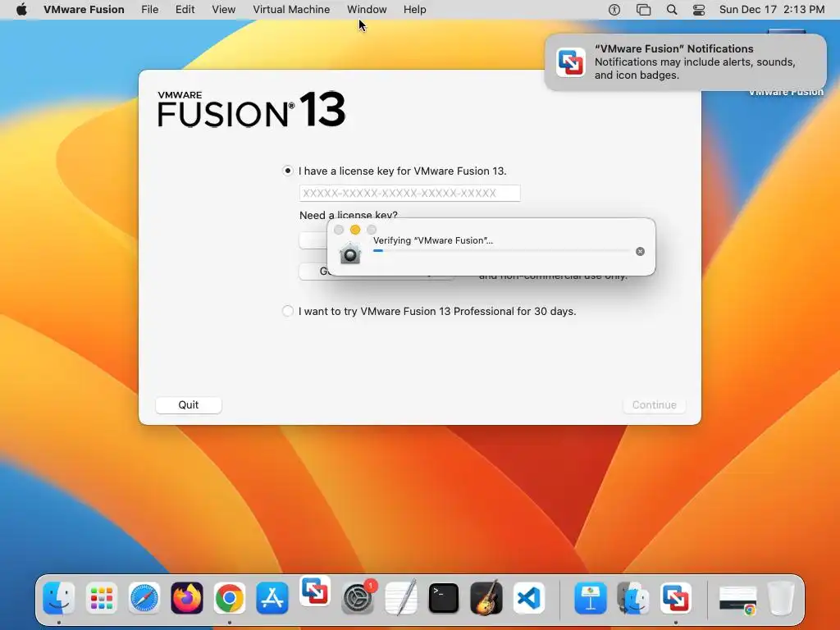Open Launchpad from the dock
Image resolution: width=840 pixels, height=630 pixels.
[101, 598]
